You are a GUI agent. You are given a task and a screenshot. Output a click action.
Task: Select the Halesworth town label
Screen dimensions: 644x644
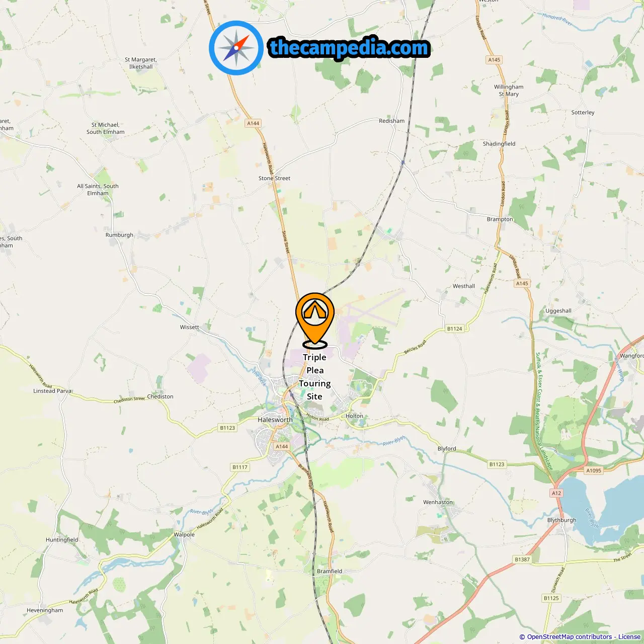coord(275,420)
